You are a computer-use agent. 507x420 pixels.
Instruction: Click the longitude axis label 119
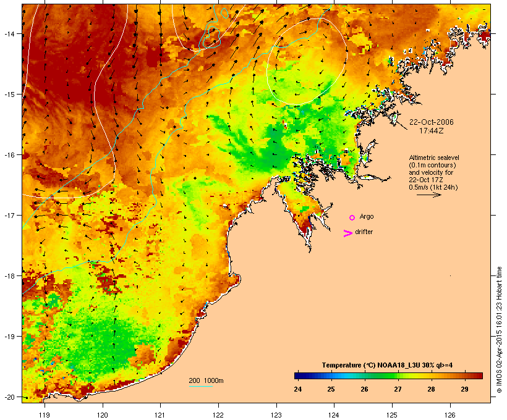click(x=45, y=415)
